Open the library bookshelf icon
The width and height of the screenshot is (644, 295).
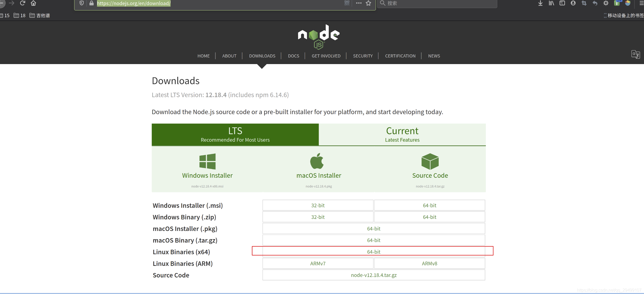coord(551,3)
